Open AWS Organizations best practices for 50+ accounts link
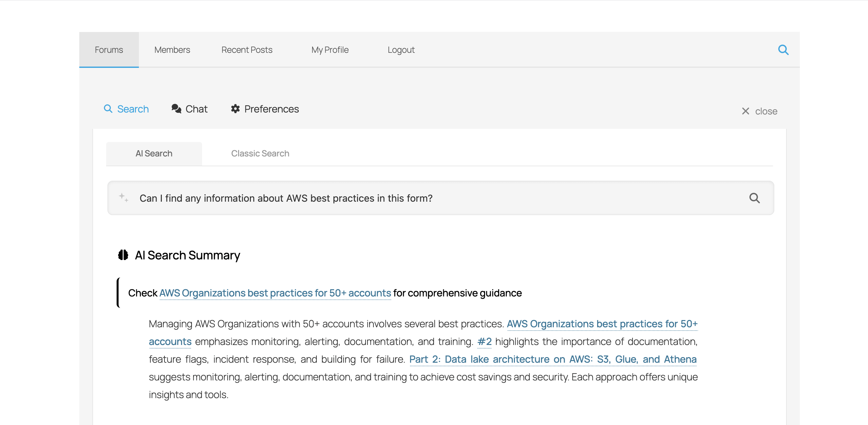The width and height of the screenshot is (868, 425). 275,293
